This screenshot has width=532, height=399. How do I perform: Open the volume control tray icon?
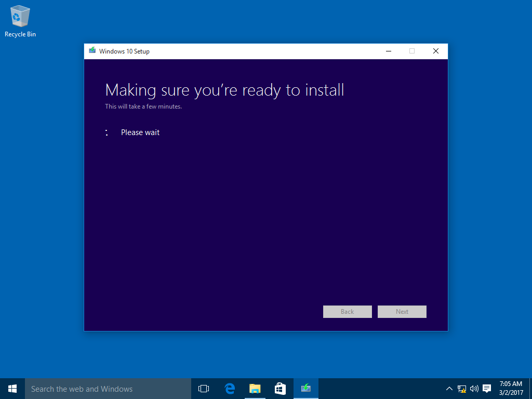[x=474, y=389]
